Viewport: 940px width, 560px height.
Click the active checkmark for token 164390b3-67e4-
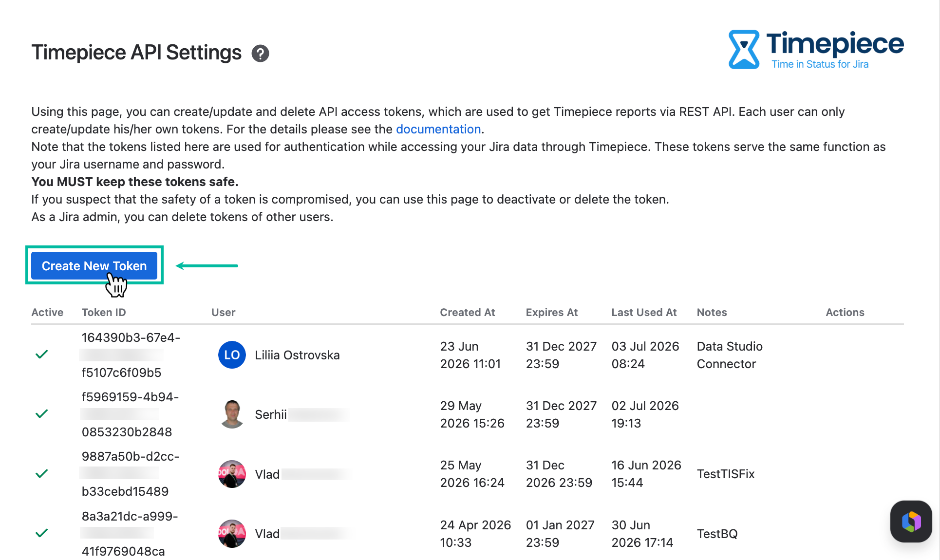click(42, 355)
